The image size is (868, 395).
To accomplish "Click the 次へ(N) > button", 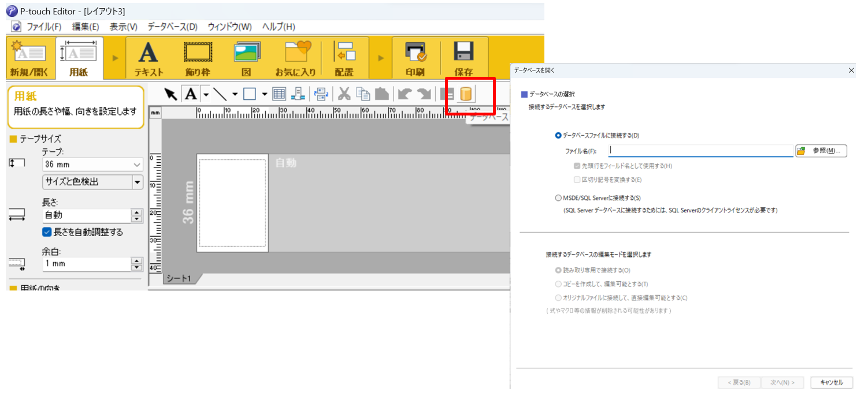I will pyautogui.click(x=782, y=382).
